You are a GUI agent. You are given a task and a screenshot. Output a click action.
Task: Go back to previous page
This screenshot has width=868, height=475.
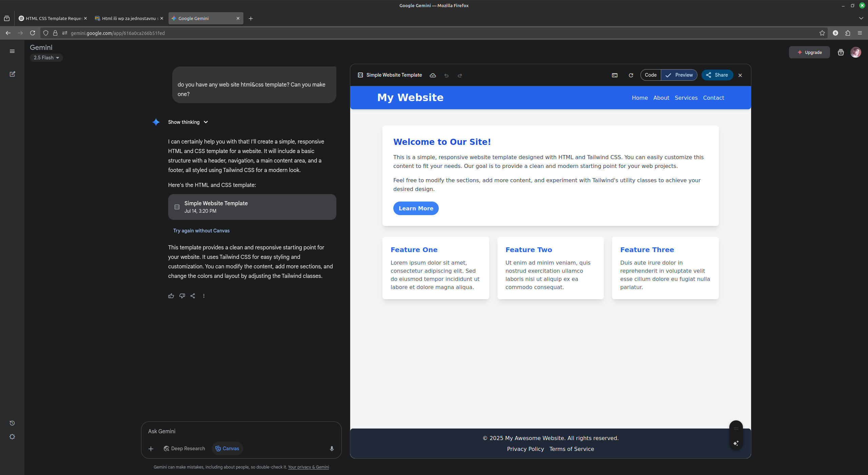8,33
